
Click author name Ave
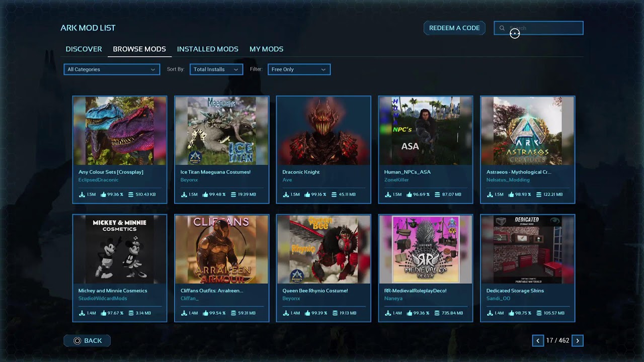click(x=287, y=180)
